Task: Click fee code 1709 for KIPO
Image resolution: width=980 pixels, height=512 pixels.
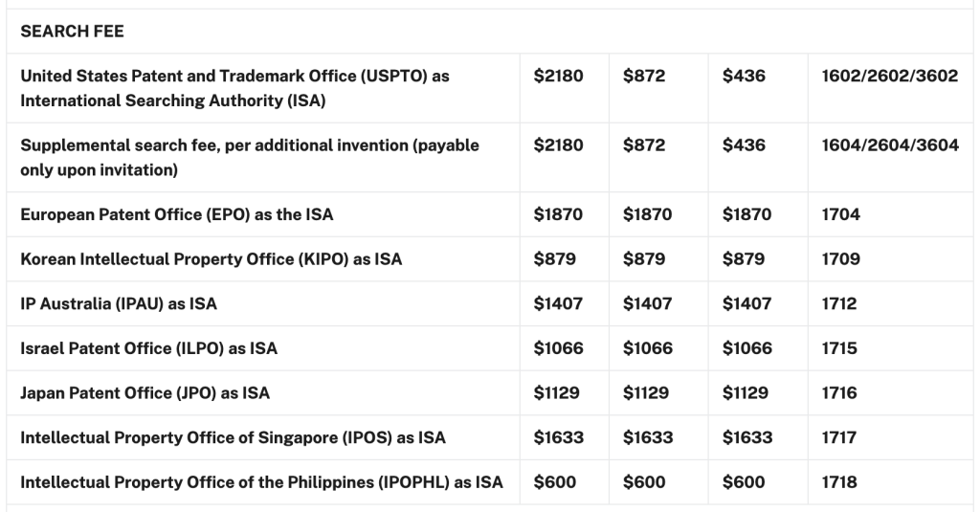Action: tap(840, 259)
